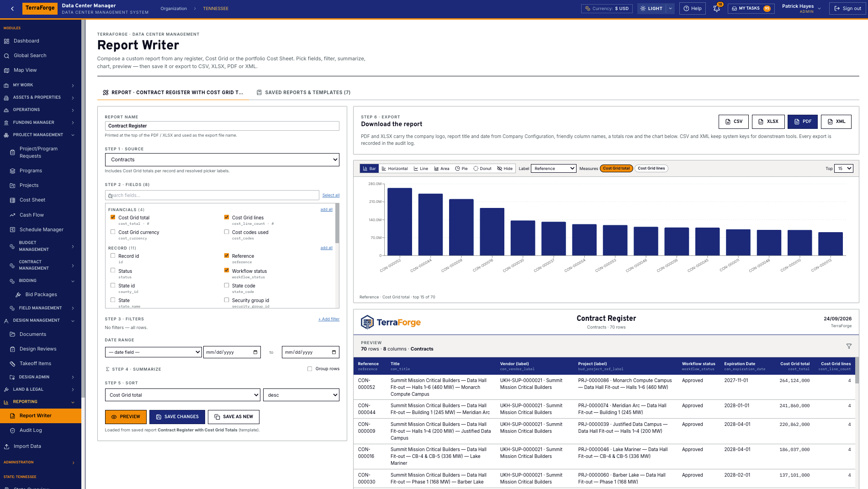Click the Report Name input field
Viewport: 868px width, 489px height.
click(x=222, y=126)
